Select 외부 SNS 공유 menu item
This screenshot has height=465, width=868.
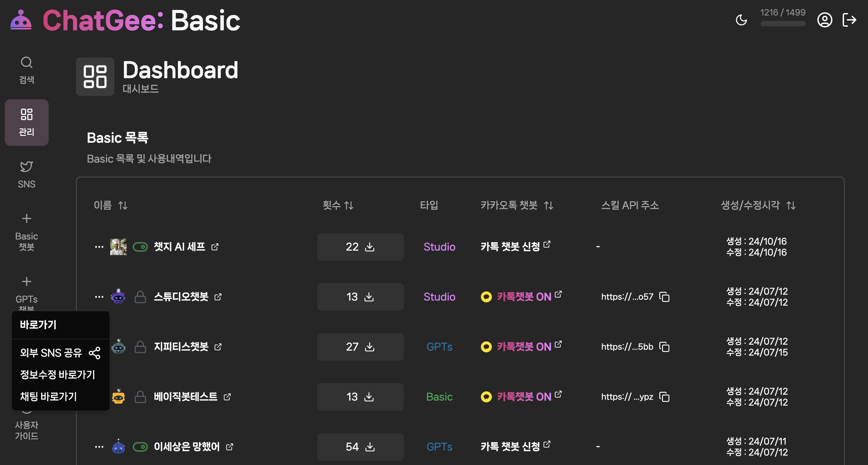(x=60, y=353)
